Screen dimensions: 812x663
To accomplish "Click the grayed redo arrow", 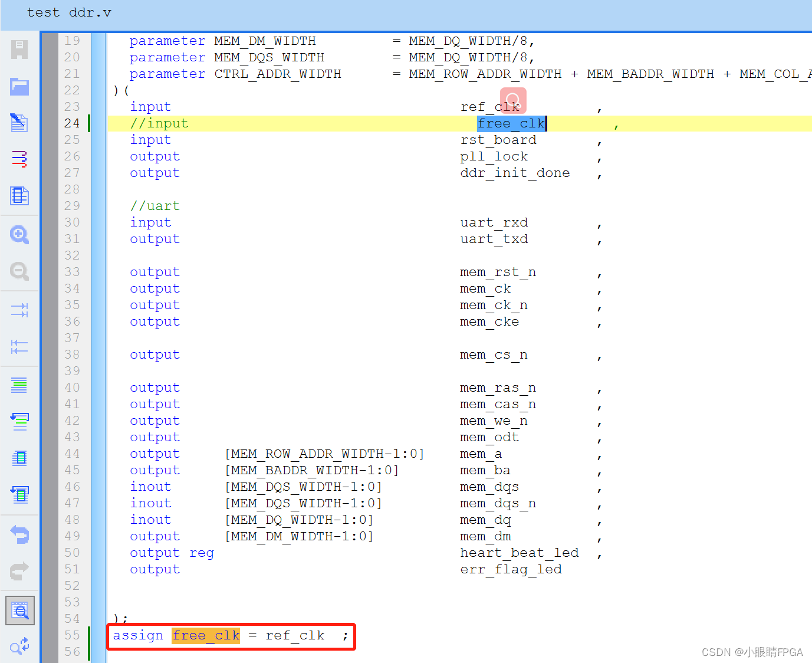I will (19, 571).
